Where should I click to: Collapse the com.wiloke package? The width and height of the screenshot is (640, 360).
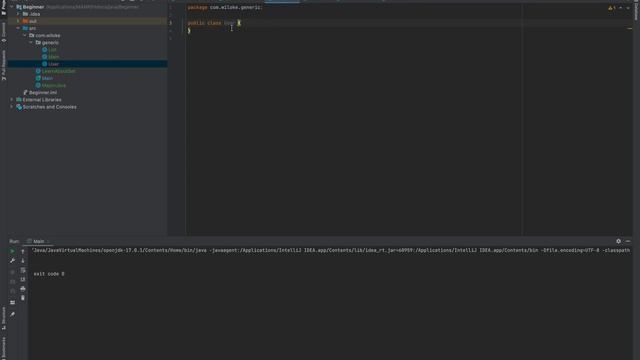[x=25, y=36]
